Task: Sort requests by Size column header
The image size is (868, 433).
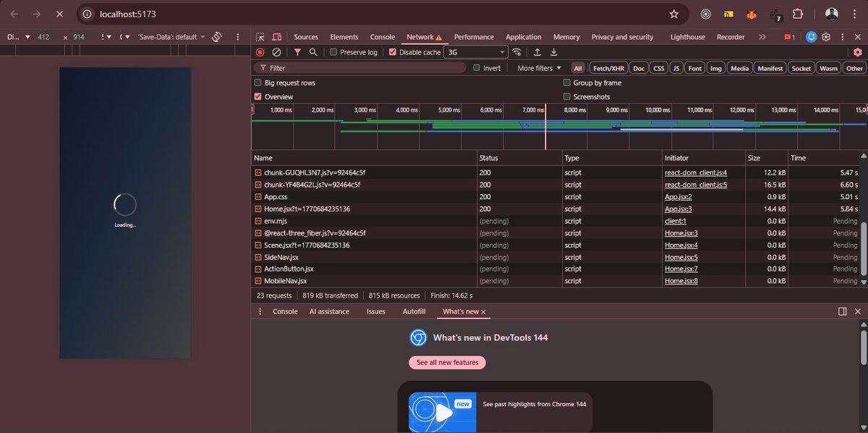Action: coord(766,158)
